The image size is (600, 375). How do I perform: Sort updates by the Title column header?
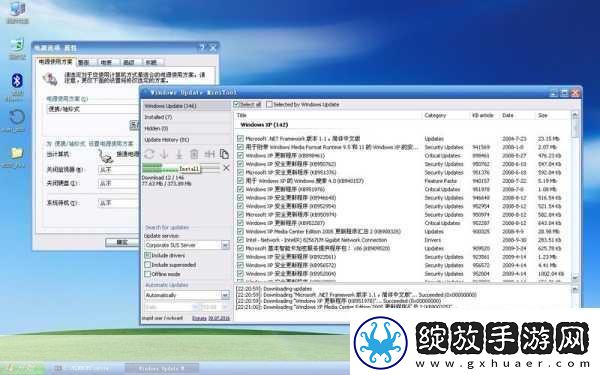tap(241, 115)
